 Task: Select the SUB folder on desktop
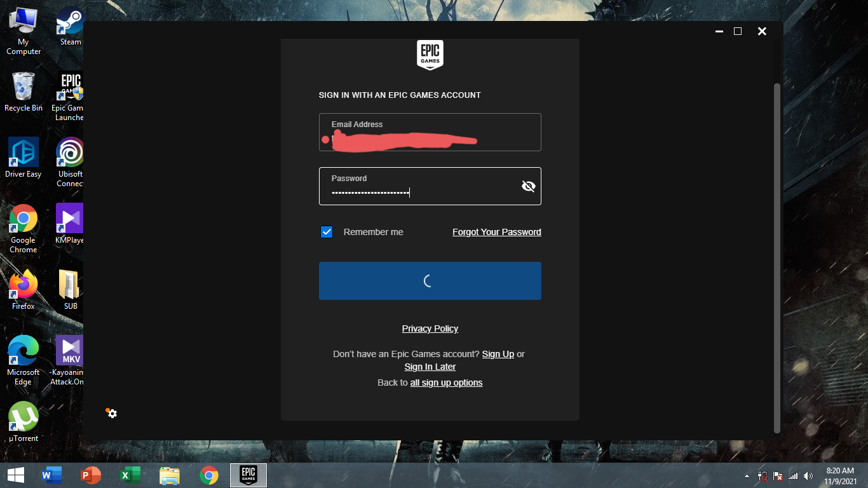(x=70, y=290)
